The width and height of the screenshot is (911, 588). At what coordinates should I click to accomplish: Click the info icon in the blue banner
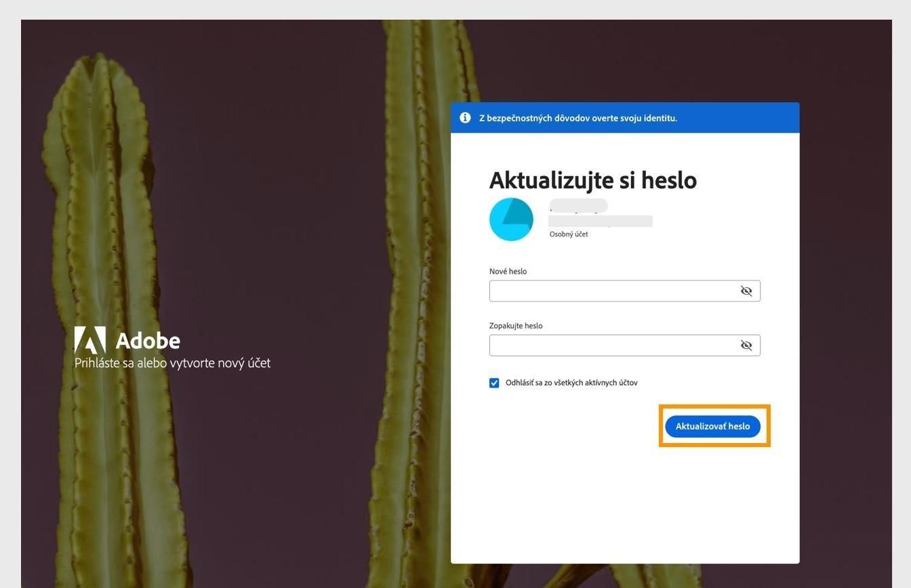[465, 117]
